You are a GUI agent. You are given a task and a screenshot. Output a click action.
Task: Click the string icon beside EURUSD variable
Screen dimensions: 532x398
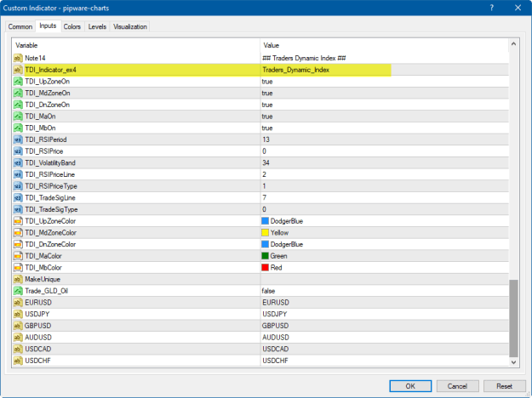(18, 303)
